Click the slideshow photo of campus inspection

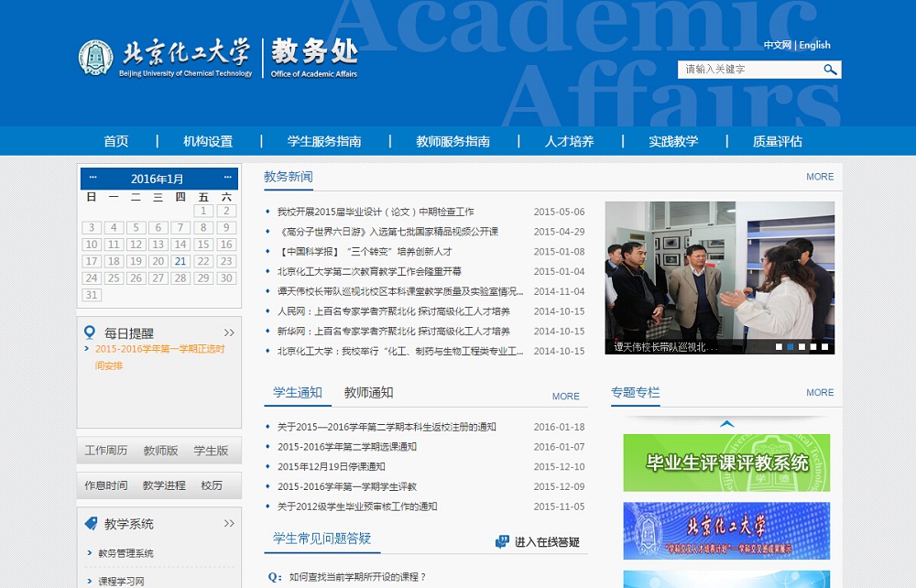tap(720, 278)
